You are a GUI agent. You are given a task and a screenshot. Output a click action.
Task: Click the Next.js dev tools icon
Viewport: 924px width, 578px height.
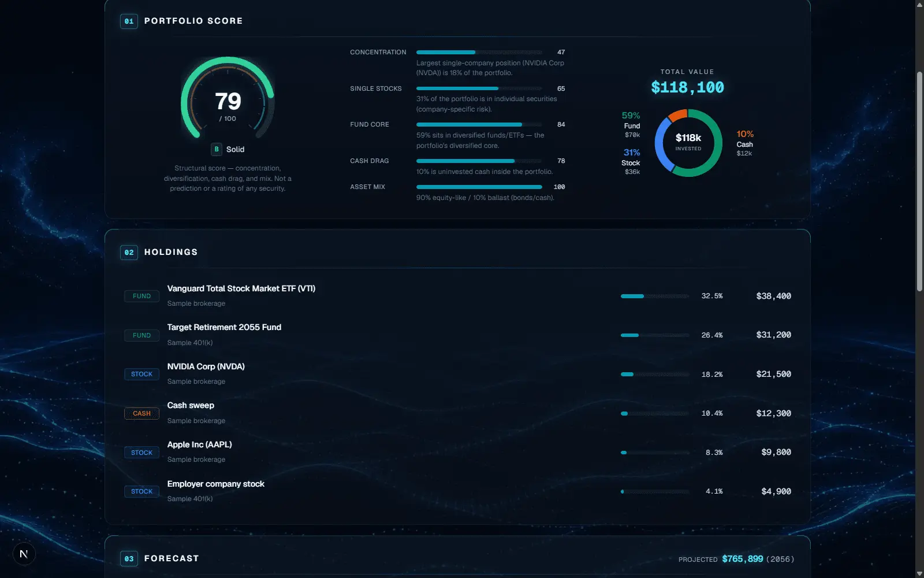(24, 554)
